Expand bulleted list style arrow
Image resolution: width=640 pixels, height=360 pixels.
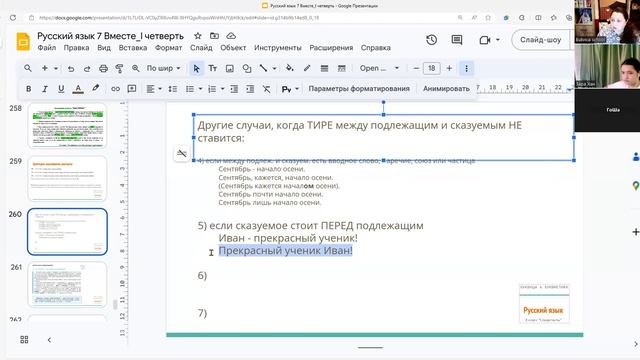200,89
